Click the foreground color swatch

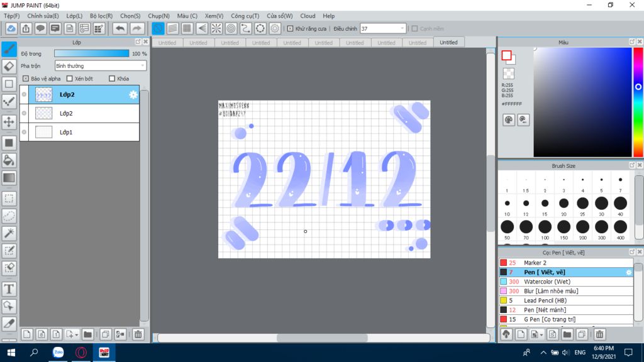pyautogui.click(x=506, y=55)
